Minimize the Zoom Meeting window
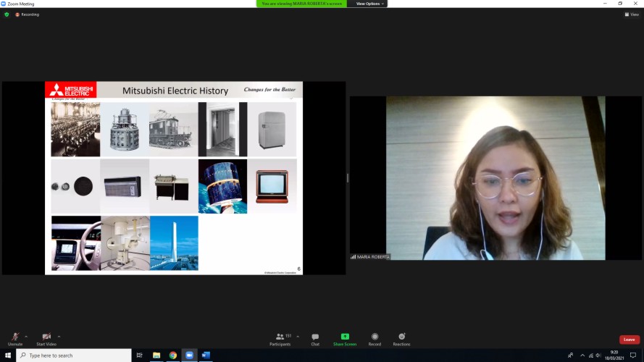The width and height of the screenshot is (644, 362). coord(605,4)
